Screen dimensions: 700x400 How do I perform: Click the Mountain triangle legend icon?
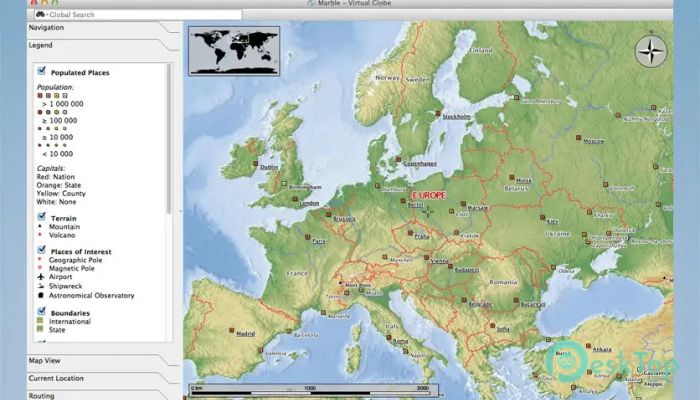40,226
